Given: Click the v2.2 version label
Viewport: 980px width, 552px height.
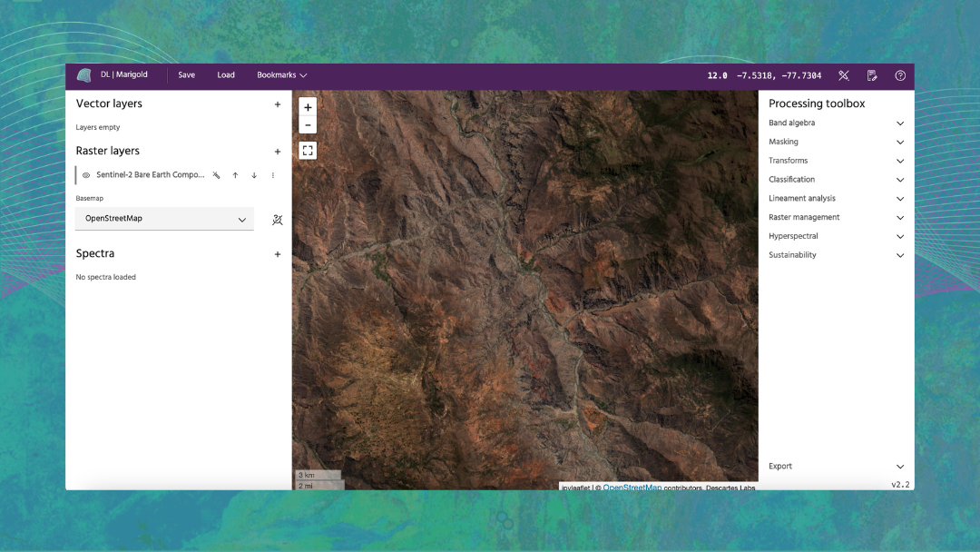Looking at the screenshot, I should (x=901, y=485).
